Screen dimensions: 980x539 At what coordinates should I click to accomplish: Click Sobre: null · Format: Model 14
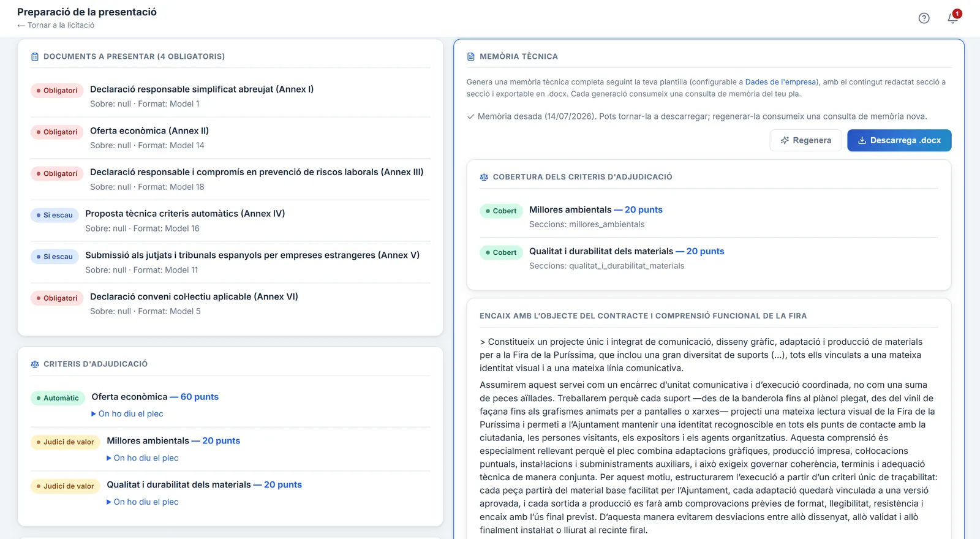(x=147, y=146)
